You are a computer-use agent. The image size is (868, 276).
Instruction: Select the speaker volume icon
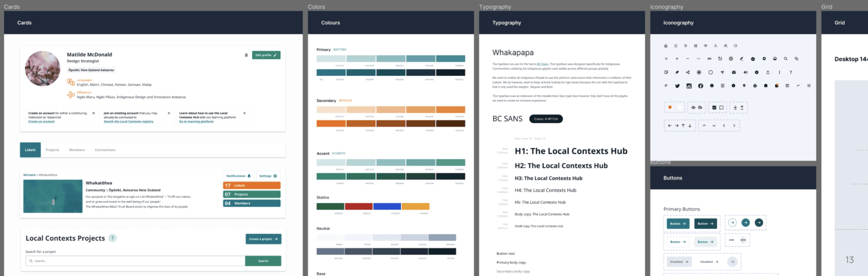click(745, 72)
